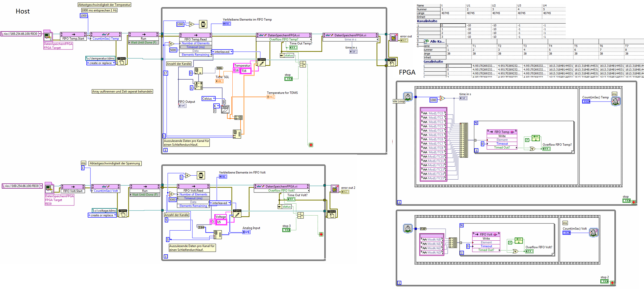Open the Celsius unit selector
Screen dimensions: 644x293
tap(209, 99)
